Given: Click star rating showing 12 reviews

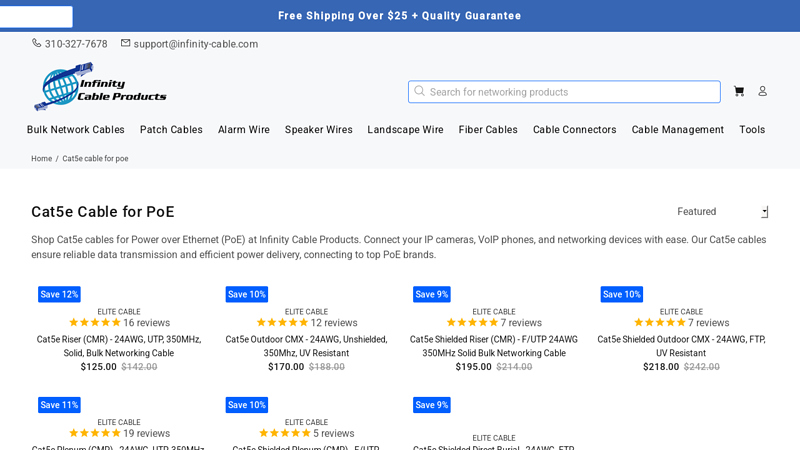Looking at the screenshot, I should coord(283,323).
